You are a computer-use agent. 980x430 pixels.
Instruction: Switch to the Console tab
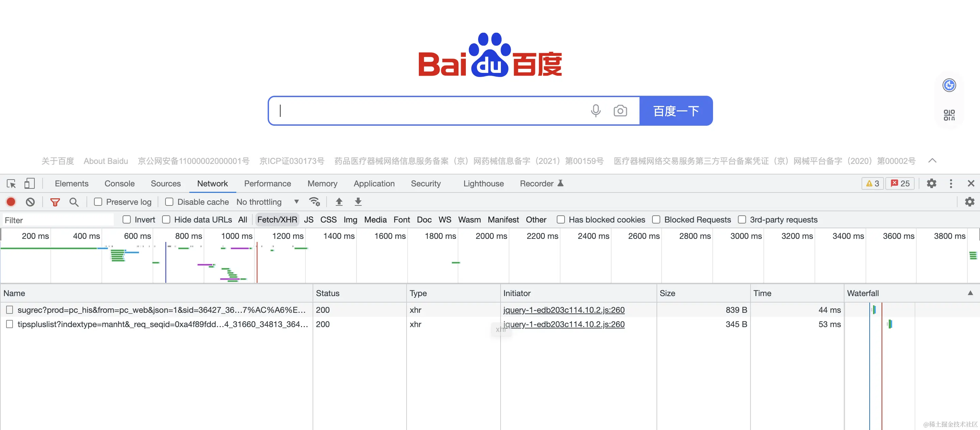120,184
